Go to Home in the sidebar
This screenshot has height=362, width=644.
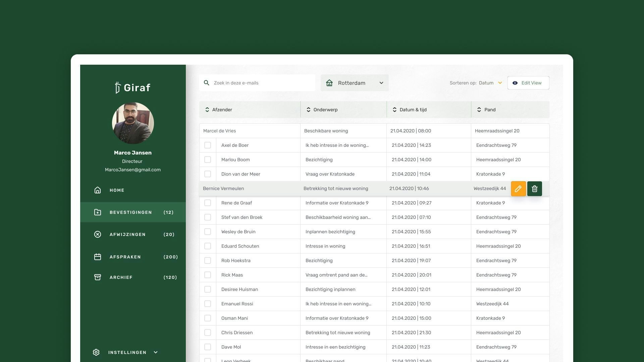(117, 190)
